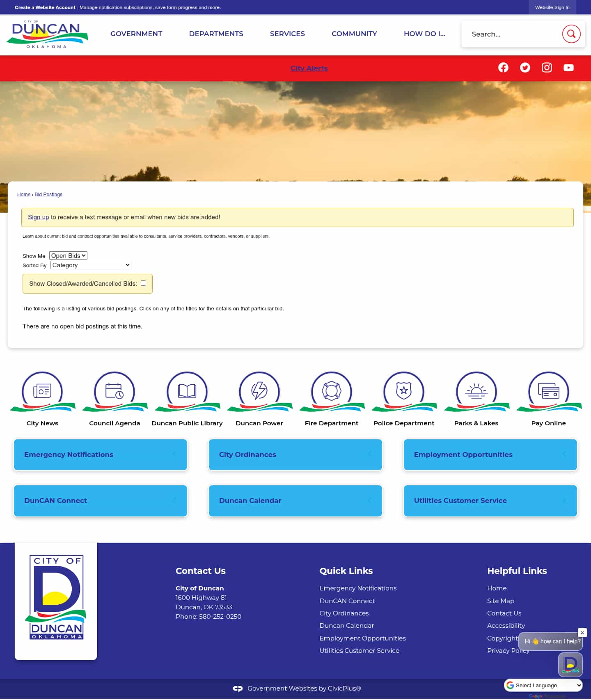
Task: Open footer Utilities Customer Service quick link
Action: point(359,651)
